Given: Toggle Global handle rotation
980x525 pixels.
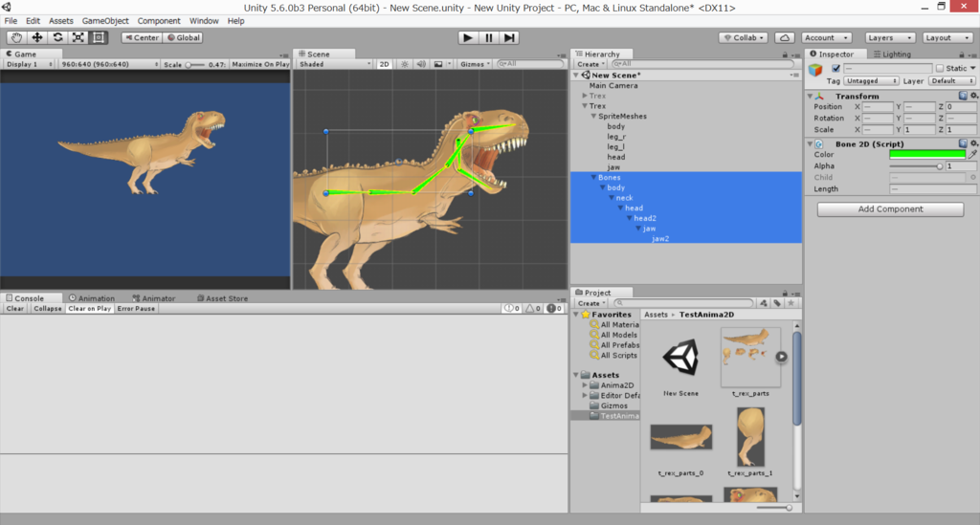Looking at the screenshot, I should click(x=183, y=37).
